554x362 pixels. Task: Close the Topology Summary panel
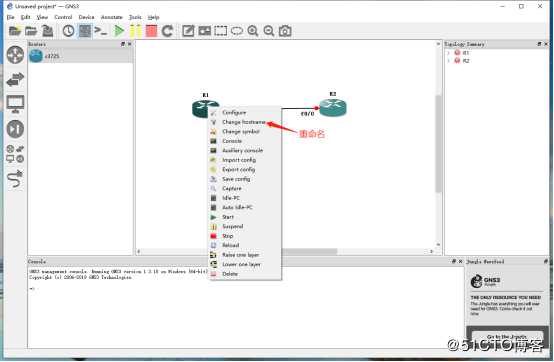coord(546,44)
